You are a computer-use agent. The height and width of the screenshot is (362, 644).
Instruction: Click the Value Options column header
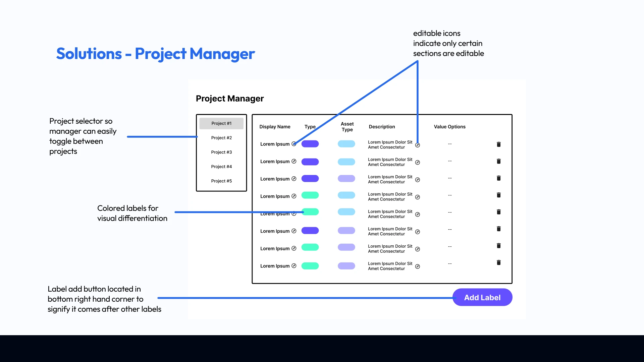[449, 127]
